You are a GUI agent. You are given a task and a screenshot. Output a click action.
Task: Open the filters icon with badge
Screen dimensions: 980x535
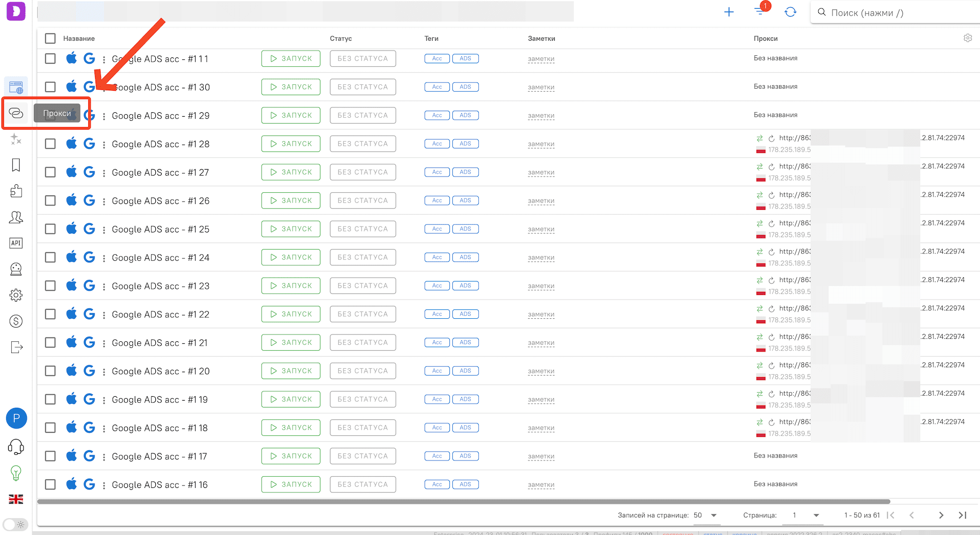(760, 11)
